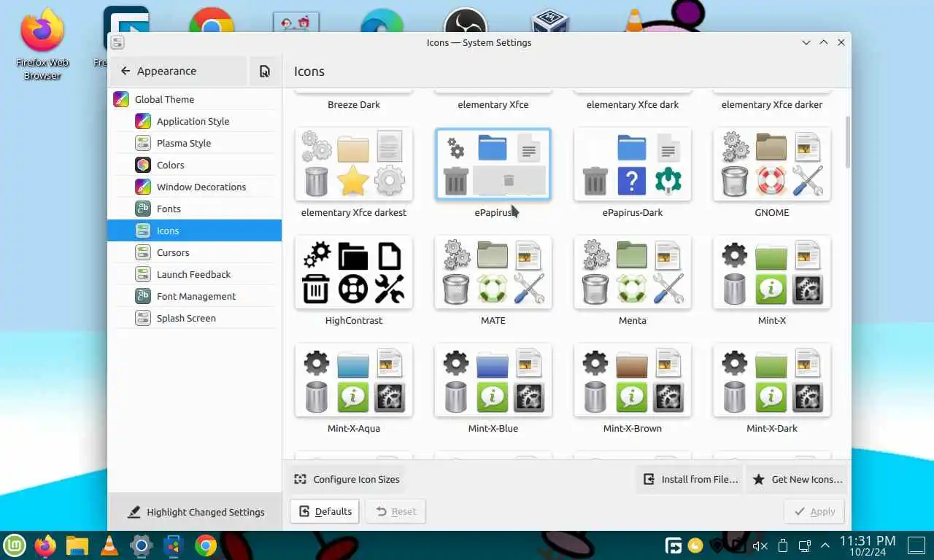Click the Apply button
The height and width of the screenshot is (560, 934).
(x=814, y=511)
